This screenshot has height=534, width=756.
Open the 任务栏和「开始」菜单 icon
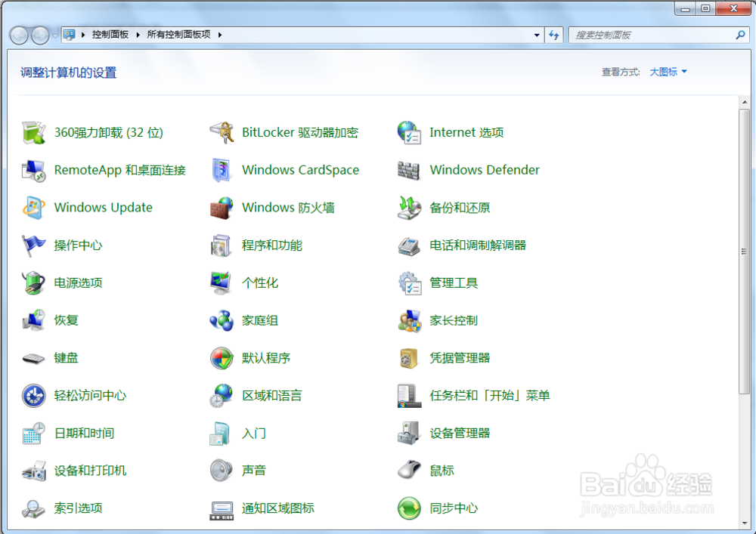[x=409, y=395]
